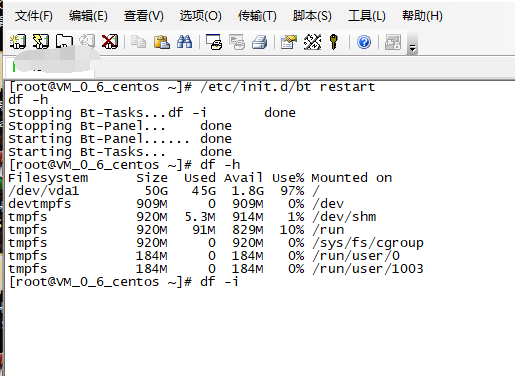Open Global Options tools icon

pos(312,42)
